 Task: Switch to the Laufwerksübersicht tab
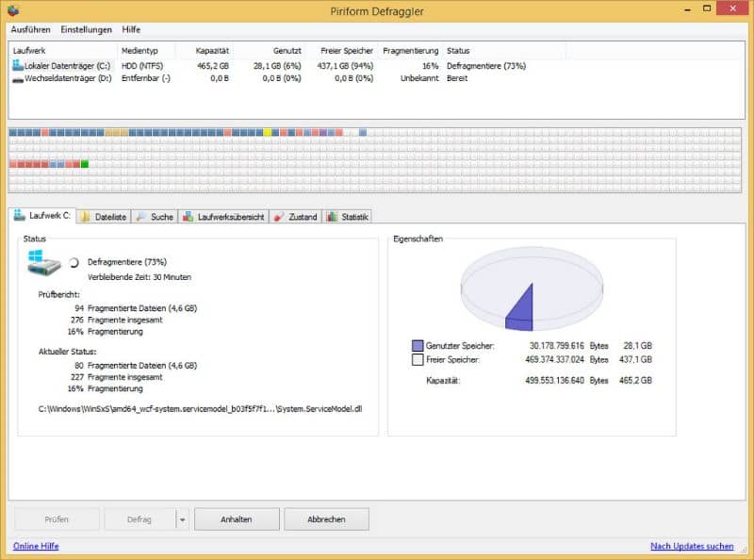223,217
